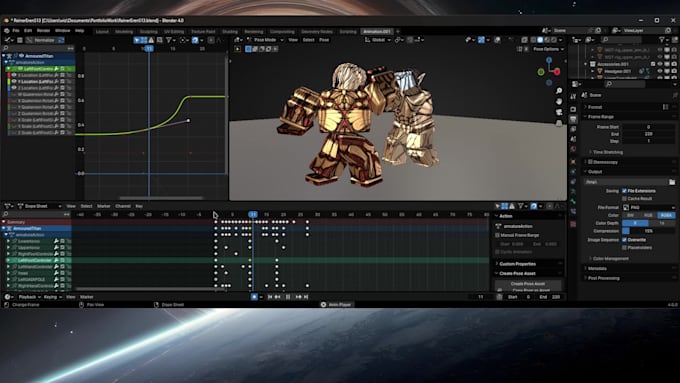The width and height of the screenshot is (680, 383).
Task: Open Pose Mode dropdown in viewport
Action: 266,40
